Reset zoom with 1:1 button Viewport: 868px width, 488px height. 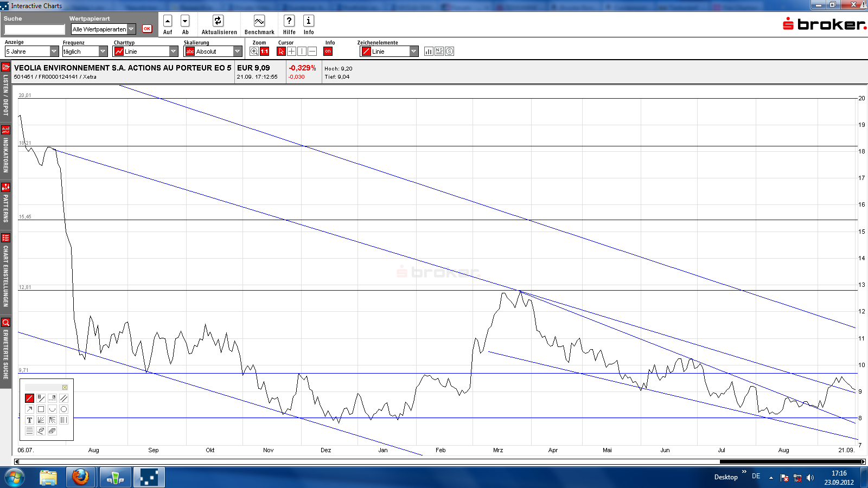point(264,52)
